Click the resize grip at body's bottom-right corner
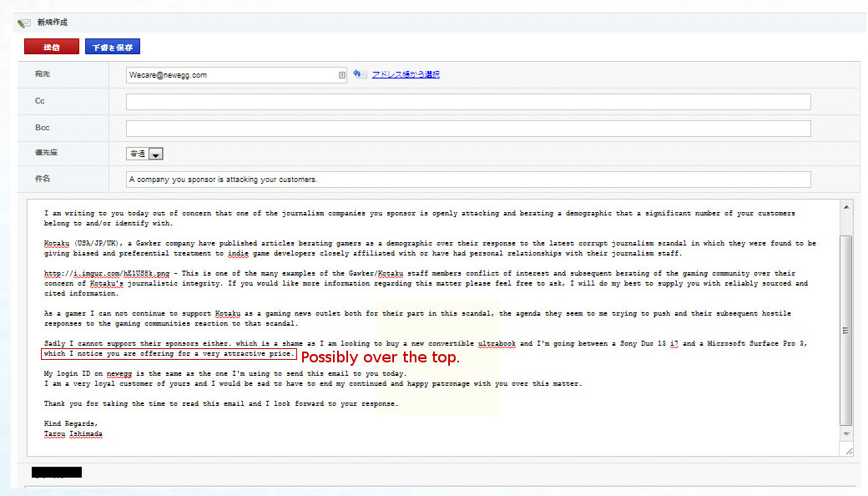Screen dimensions: 868x496 point(848,451)
